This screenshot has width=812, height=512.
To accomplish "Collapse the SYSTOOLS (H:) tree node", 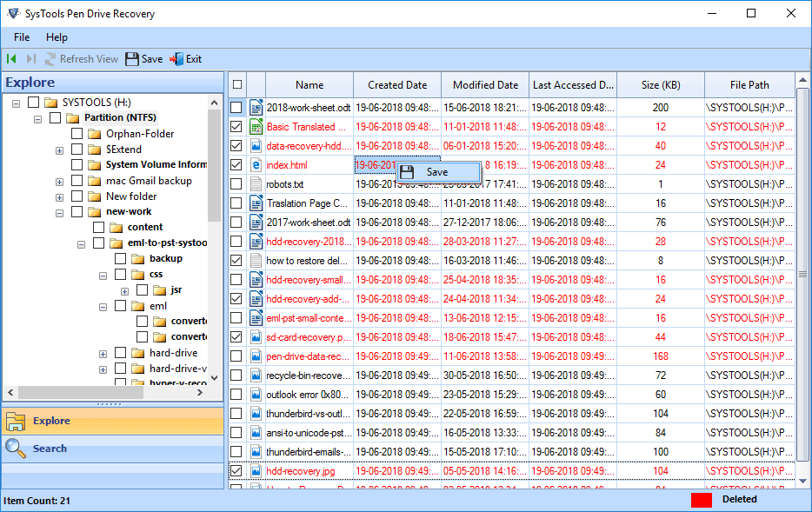I will coord(16,103).
